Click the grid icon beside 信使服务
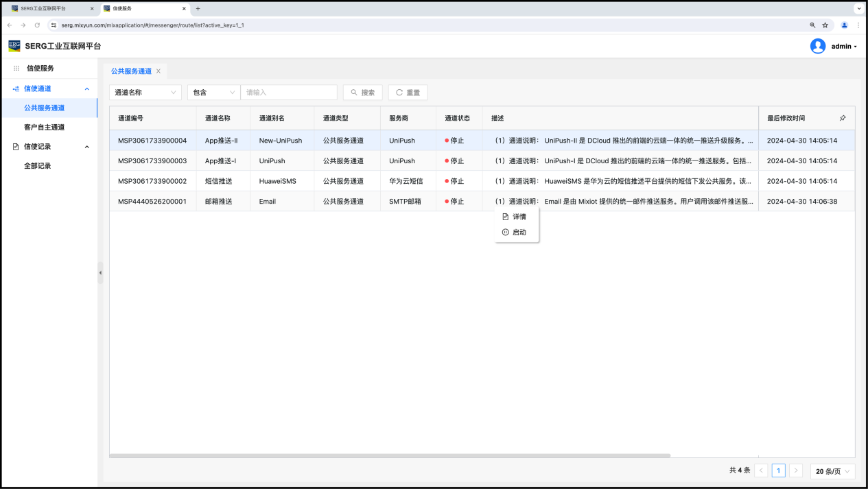This screenshot has height=489, width=868. (x=16, y=69)
